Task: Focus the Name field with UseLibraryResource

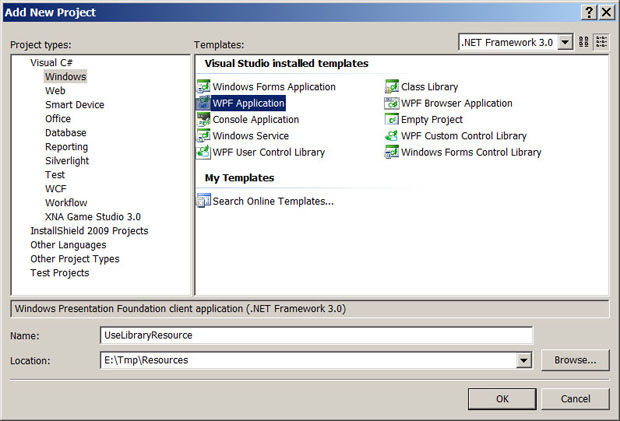Action: [x=316, y=335]
